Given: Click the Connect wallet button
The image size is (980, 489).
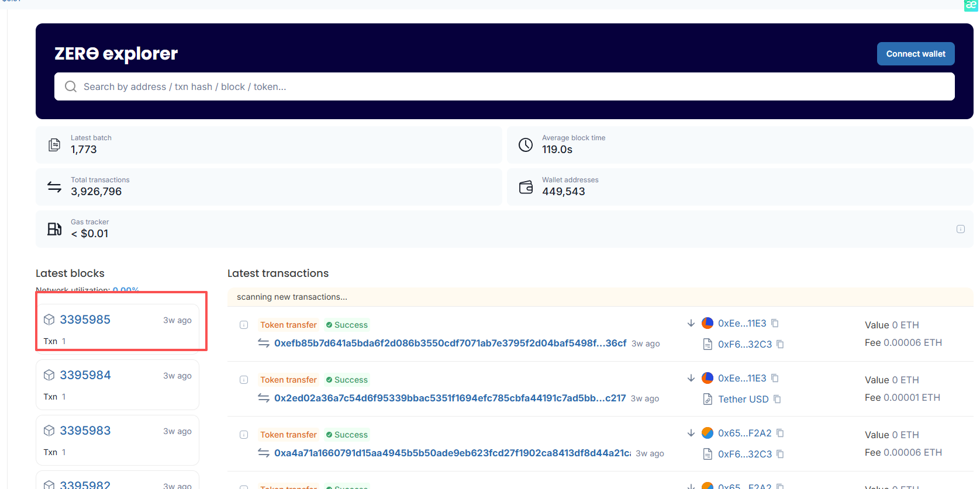Looking at the screenshot, I should click(x=916, y=54).
